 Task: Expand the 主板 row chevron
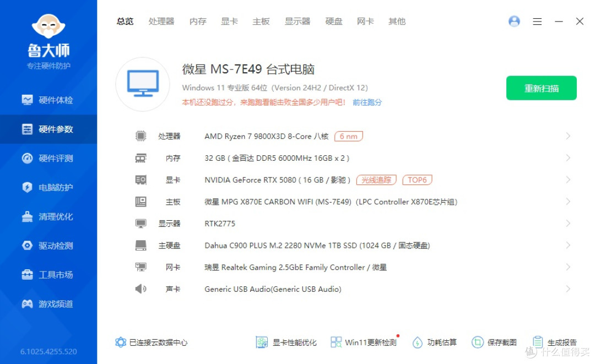coord(568,202)
